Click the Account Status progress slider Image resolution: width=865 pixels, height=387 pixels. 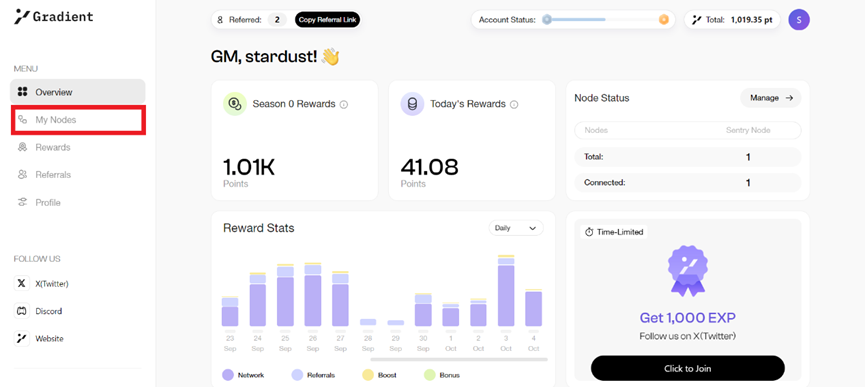coord(605,20)
